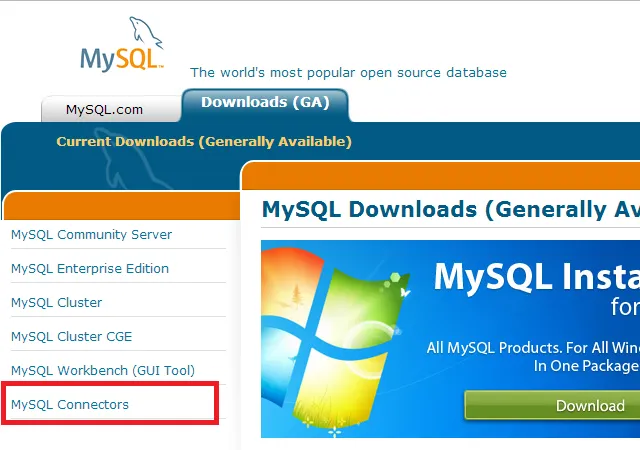Go to MySQL Enterprise Edition
Viewport: 640px width, 450px height.
[x=90, y=268]
